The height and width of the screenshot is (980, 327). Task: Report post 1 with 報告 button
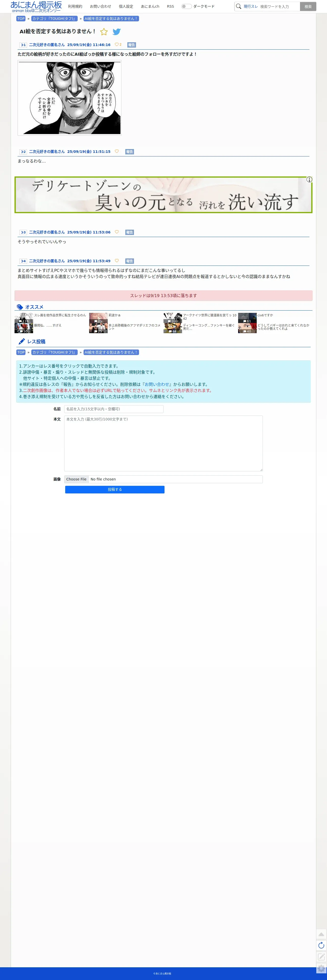click(x=131, y=45)
